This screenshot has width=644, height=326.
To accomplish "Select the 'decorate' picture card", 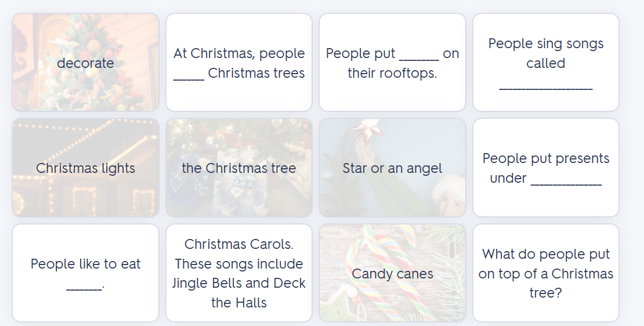I will (x=85, y=63).
